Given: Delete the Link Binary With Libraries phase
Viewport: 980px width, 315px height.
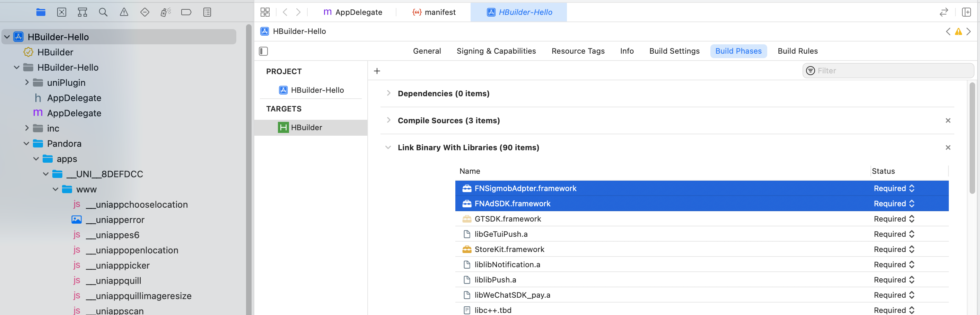Looking at the screenshot, I should 948,147.
